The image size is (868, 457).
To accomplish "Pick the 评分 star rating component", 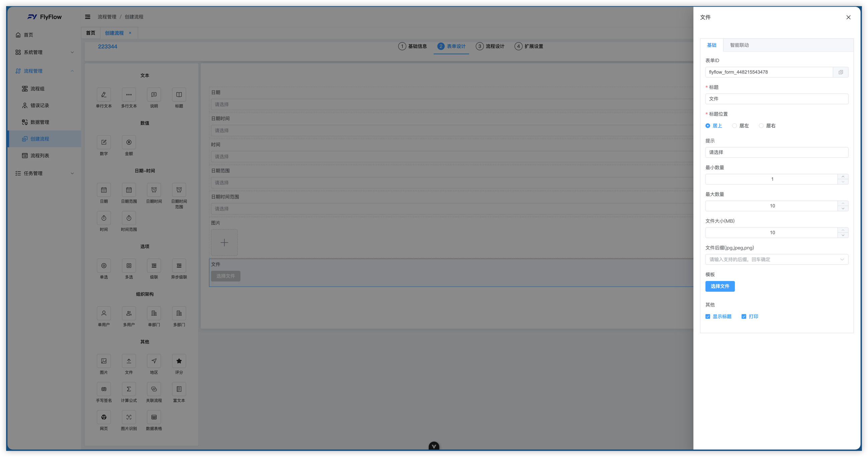I will (x=179, y=361).
